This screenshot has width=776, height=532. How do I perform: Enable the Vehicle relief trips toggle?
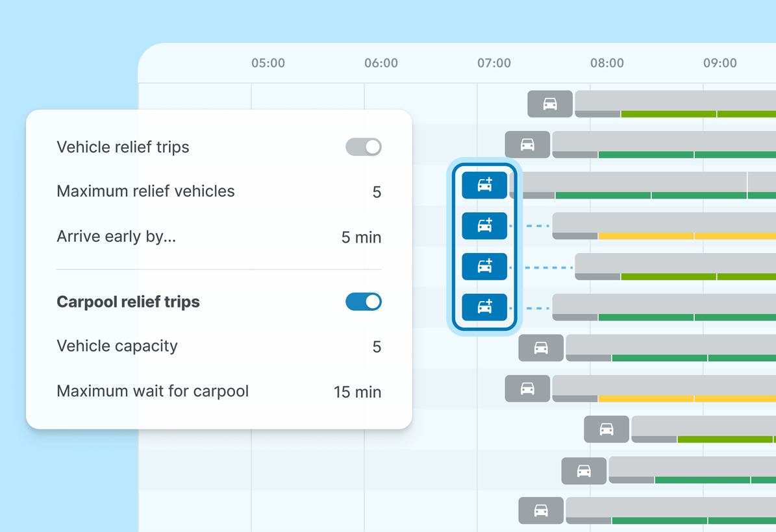(364, 147)
